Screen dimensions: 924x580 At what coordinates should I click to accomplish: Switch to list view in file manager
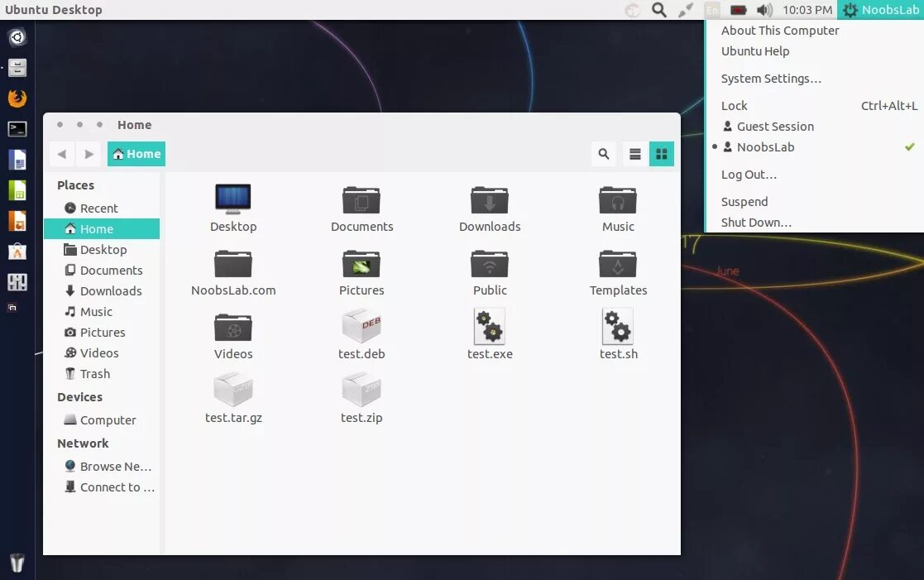pyautogui.click(x=634, y=154)
